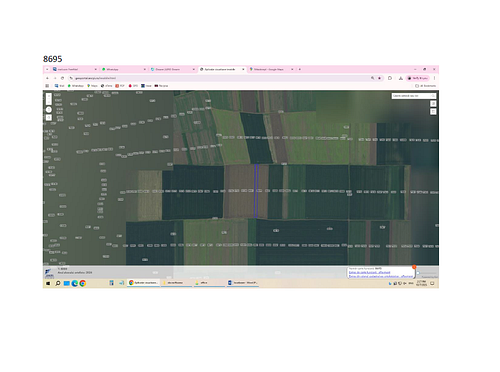The height and width of the screenshot is (372, 500).
Task: Switch to the third browser tab
Action: tap(172, 69)
